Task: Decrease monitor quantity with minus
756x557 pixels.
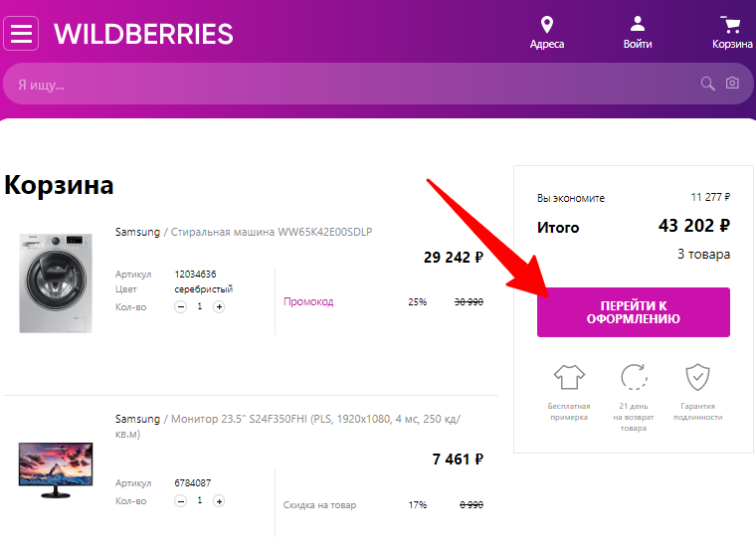Action: click(x=180, y=501)
